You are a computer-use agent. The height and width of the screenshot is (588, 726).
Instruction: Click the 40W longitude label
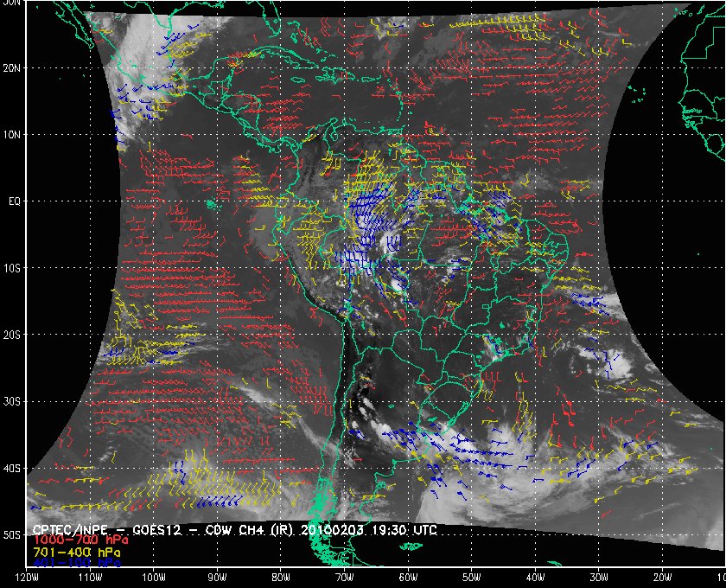coord(535,578)
